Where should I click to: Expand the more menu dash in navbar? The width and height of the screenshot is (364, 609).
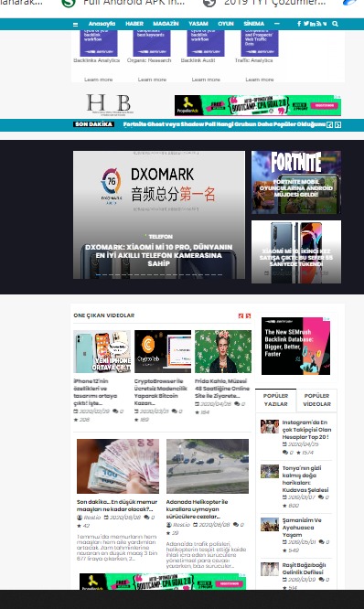[x=277, y=24]
